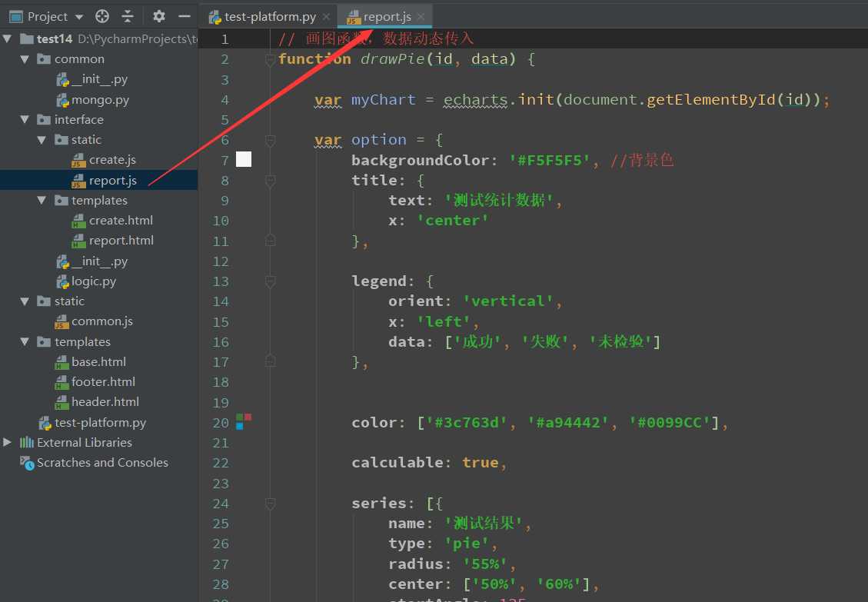Hide the Project panel with minus icon
The width and height of the screenshot is (868, 602).
point(185,17)
